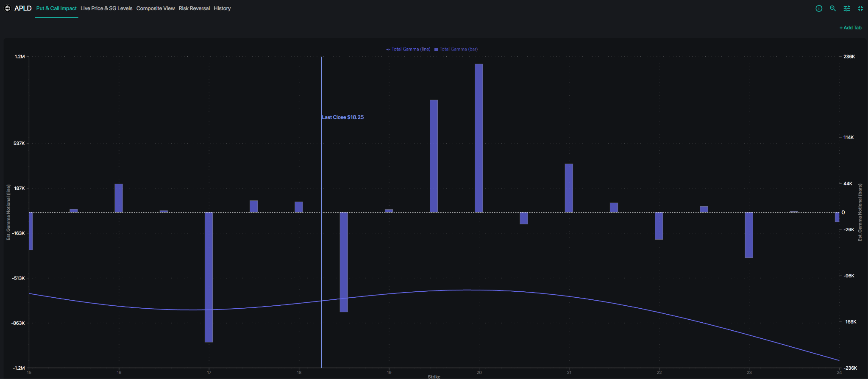This screenshot has height=379, width=868.
Task: Click the Est. Gamma Notional (bars) axis title
Action: coord(860,212)
